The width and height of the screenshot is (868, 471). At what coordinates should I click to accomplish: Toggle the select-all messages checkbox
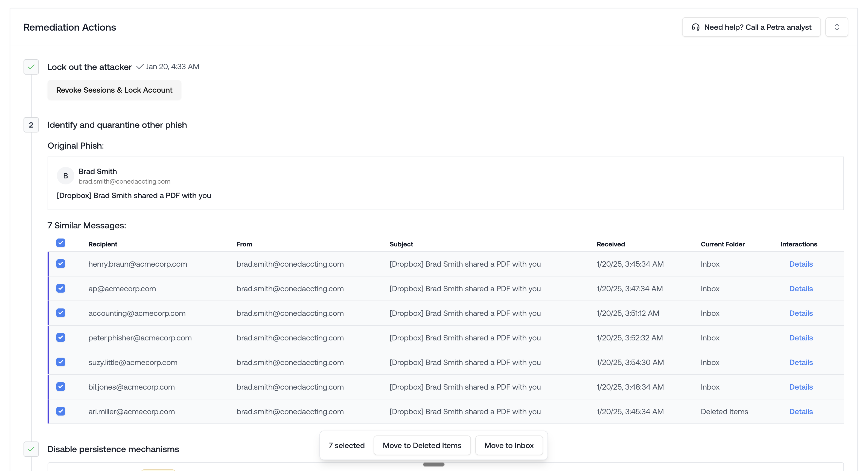pos(61,243)
